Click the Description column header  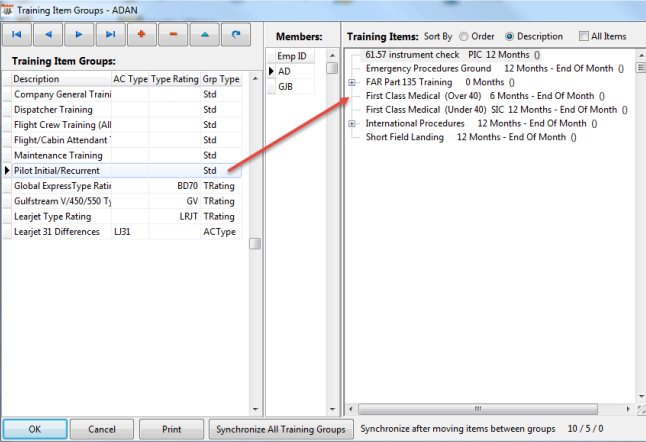tap(61, 79)
